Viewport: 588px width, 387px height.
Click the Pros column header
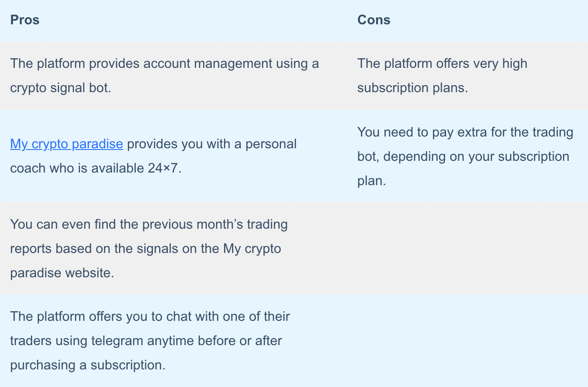(25, 20)
